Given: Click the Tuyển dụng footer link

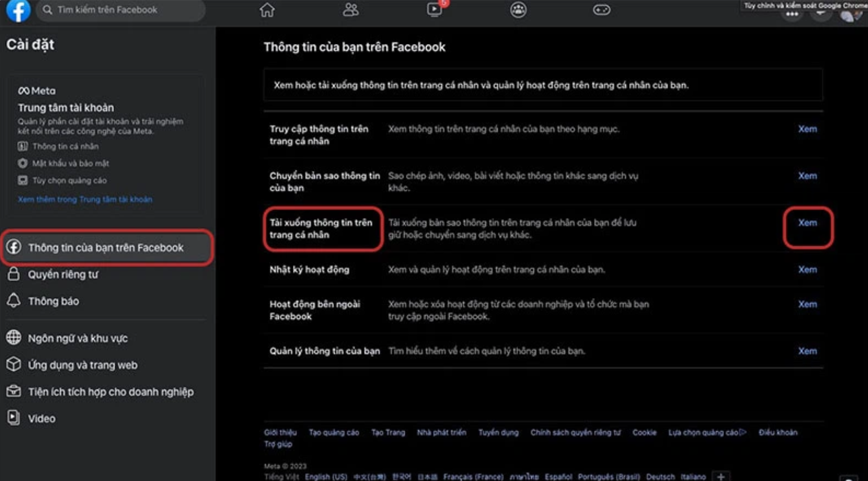Looking at the screenshot, I should tap(498, 432).
